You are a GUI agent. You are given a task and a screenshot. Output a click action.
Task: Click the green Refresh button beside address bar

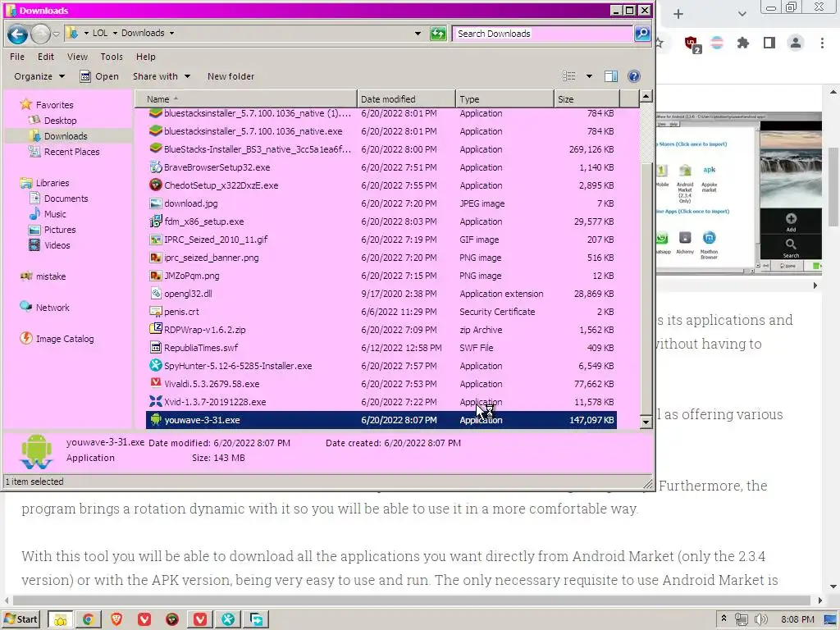(x=438, y=34)
